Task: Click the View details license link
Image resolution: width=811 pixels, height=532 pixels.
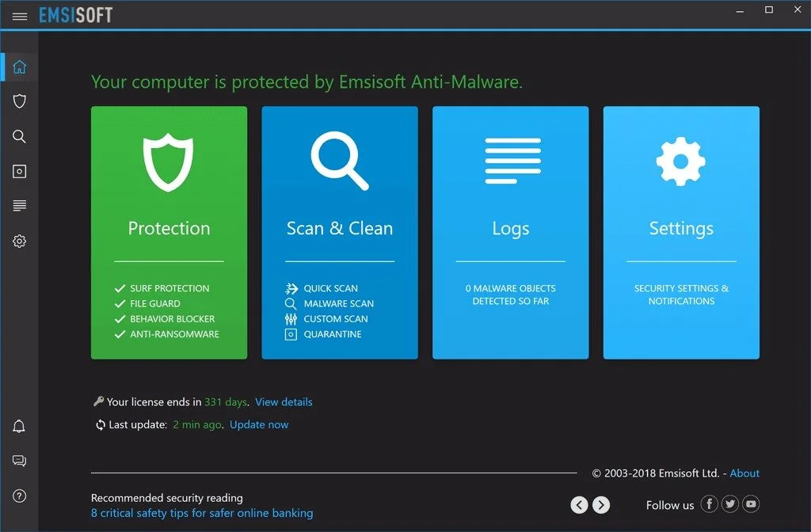Action: click(x=284, y=402)
